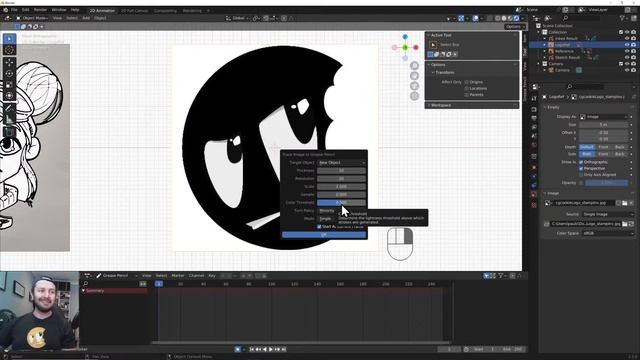This screenshot has height=360, width=640.
Task: Switch to the Compositing workspace tab
Action: [165, 11]
